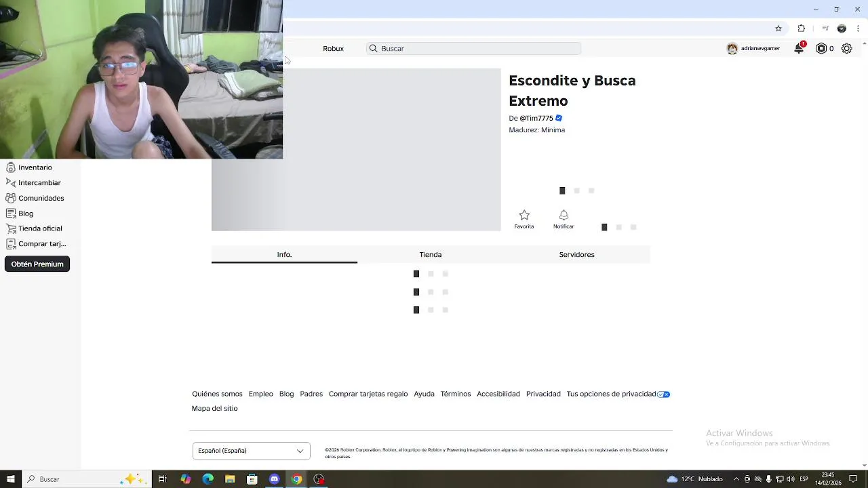Open Chrome three-dot menu
This screenshot has height=488, width=868.
pyautogui.click(x=859, y=28)
